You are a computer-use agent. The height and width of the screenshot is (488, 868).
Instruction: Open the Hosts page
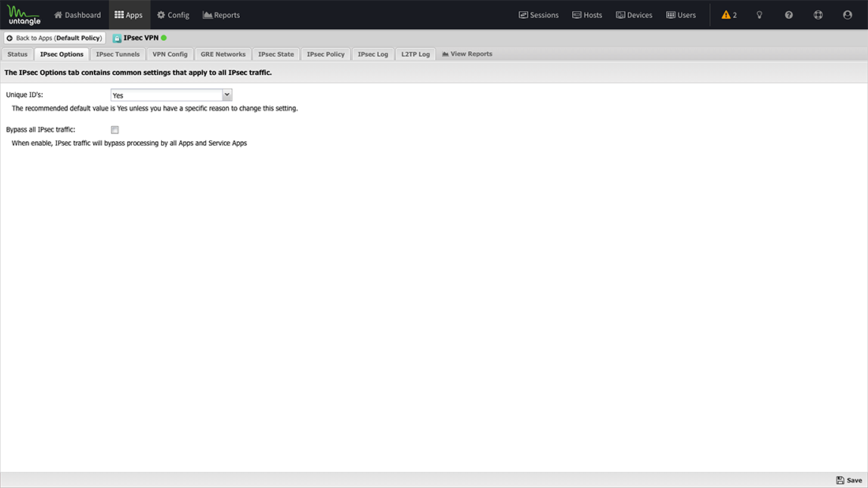pyautogui.click(x=587, y=15)
